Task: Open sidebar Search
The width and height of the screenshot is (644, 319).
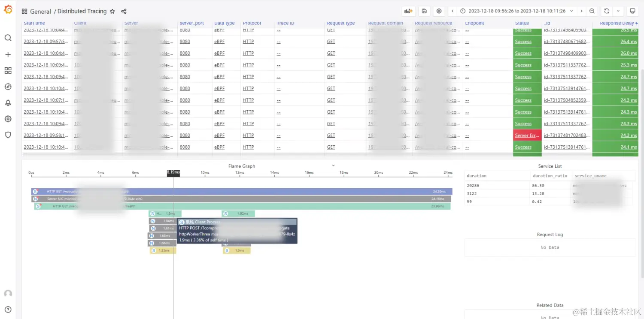Action: tap(8, 38)
